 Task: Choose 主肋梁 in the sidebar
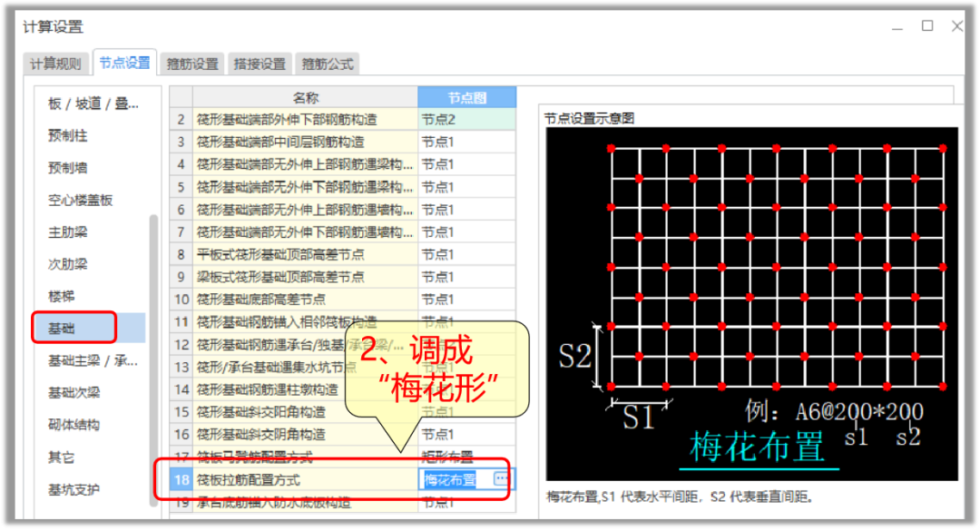67,232
